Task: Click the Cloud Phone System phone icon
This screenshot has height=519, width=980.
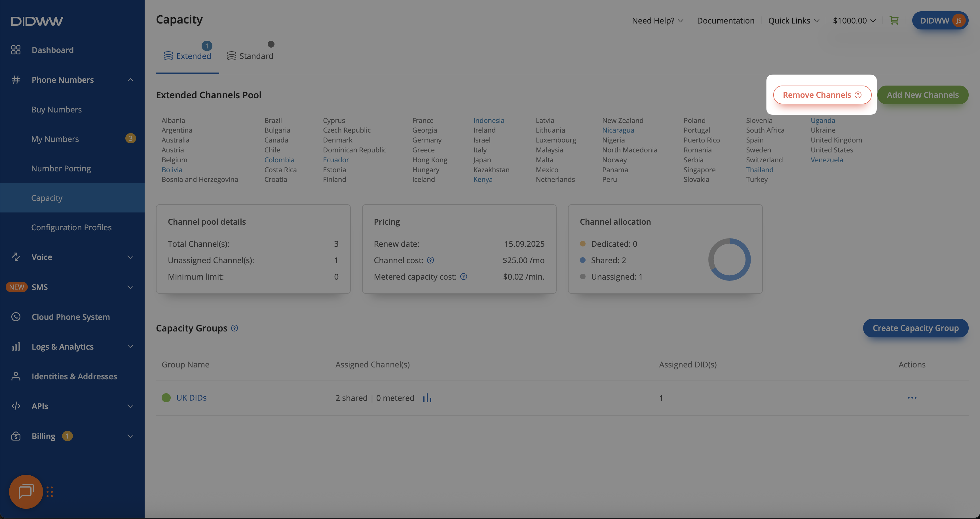Action: coord(16,316)
